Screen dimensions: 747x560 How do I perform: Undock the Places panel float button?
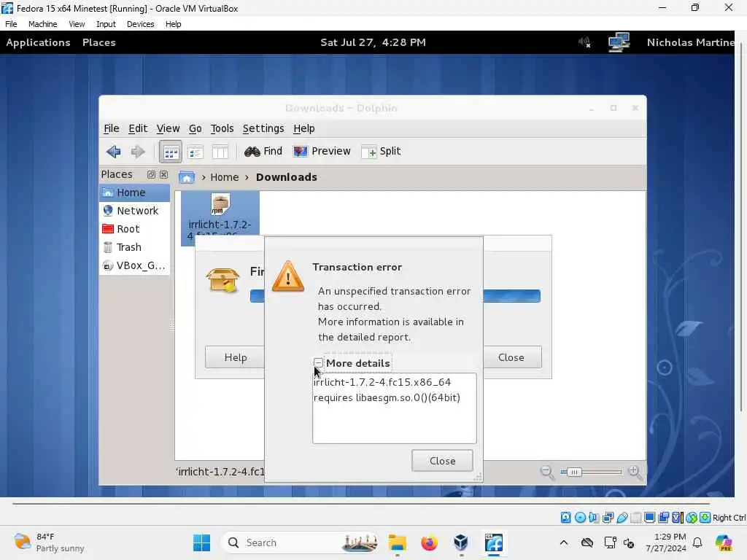coord(151,175)
